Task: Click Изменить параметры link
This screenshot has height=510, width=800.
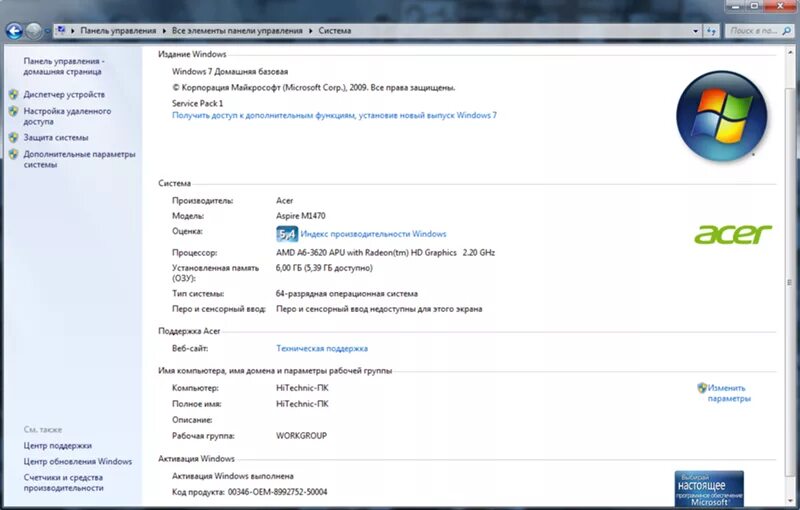Action: point(728,393)
